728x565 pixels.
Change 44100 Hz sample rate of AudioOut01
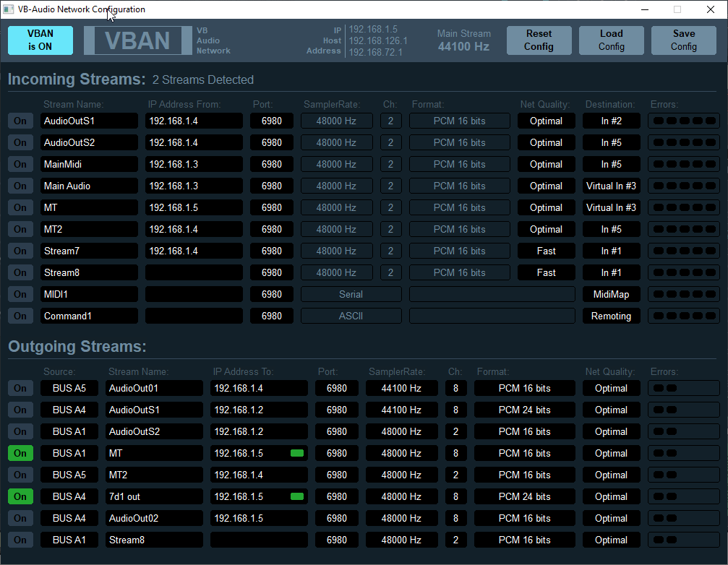pos(402,388)
